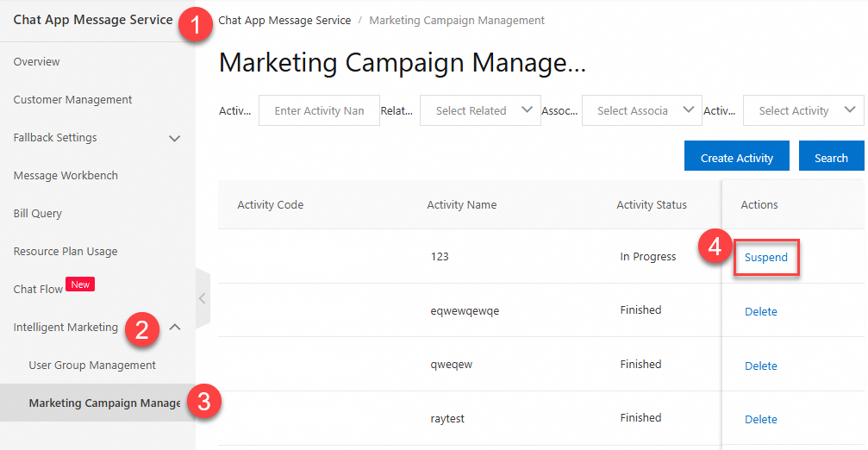868x450 pixels.
Task: Open Overview in the sidebar
Action: tap(37, 62)
